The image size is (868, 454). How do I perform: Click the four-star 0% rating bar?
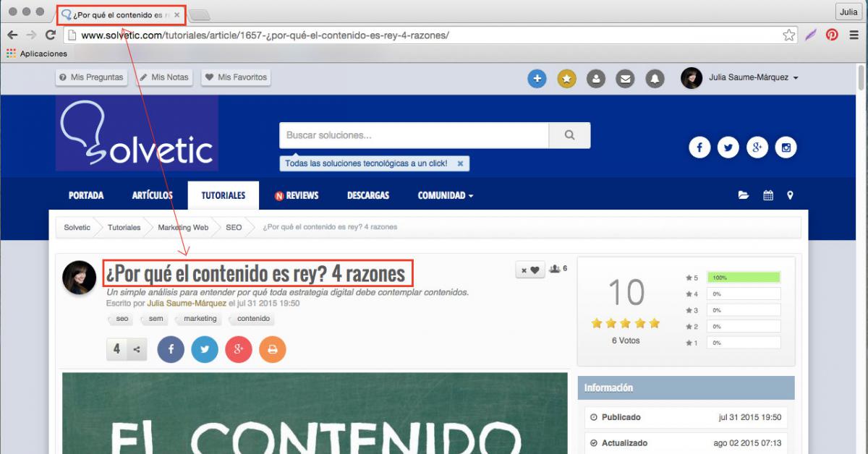click(x=744, y=294)
